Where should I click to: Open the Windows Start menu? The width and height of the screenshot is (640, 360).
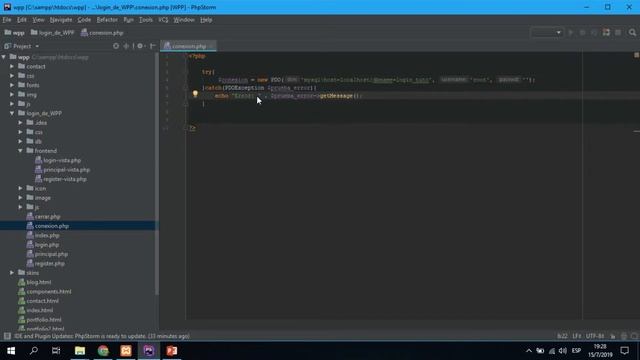point(11,351)
